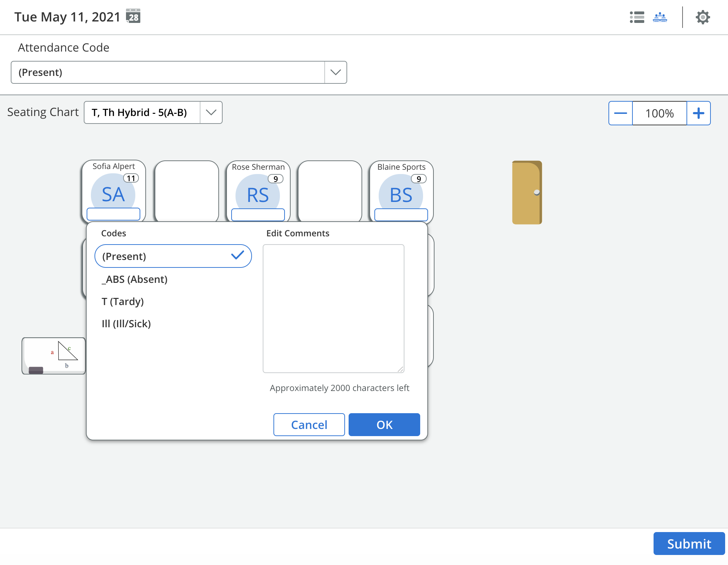The image size is (728, 565).
Task: Click Sofia Alpert's SA avatar
Action: click(113, 194)
